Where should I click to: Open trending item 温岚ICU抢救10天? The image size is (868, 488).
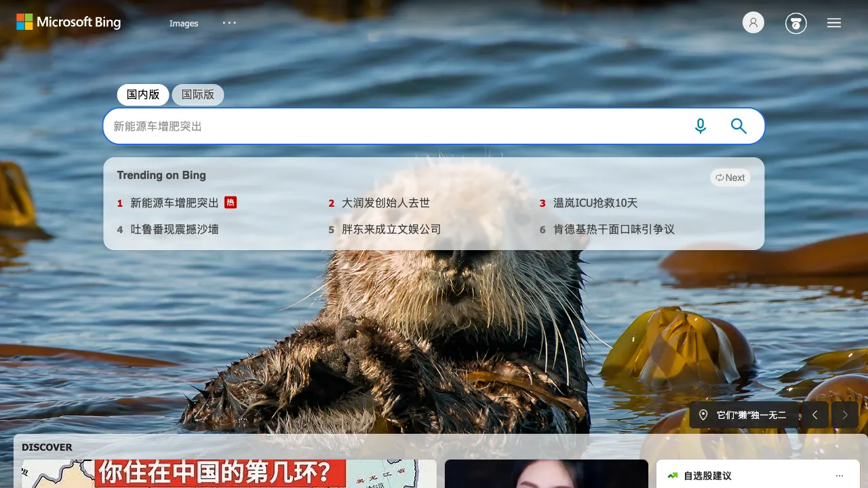[x=595, y=203]
